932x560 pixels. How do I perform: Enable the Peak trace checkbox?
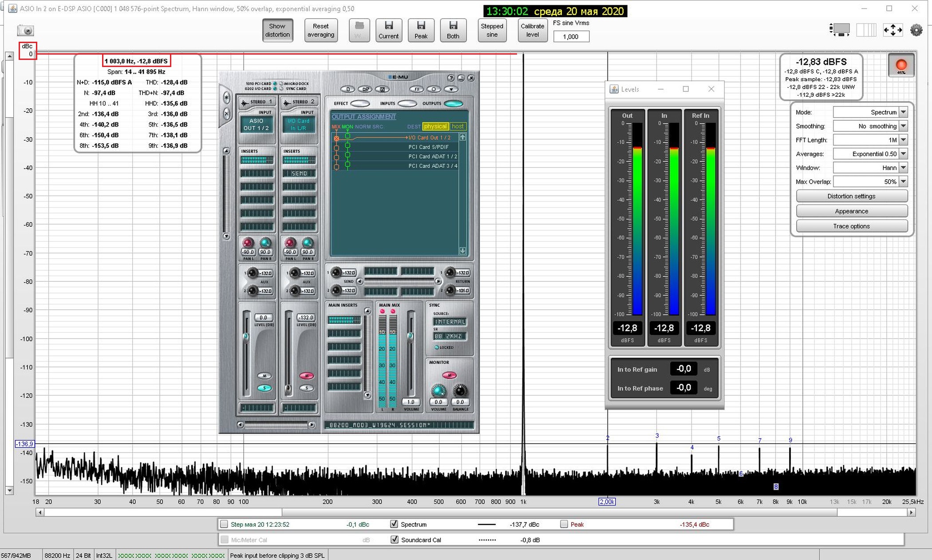coord(564,524)
